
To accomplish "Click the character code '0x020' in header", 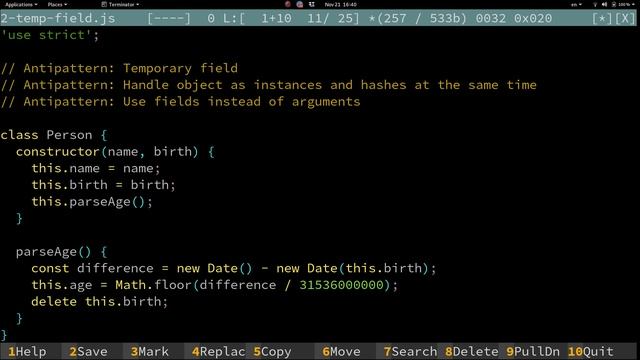I will (x=533, y=18).
